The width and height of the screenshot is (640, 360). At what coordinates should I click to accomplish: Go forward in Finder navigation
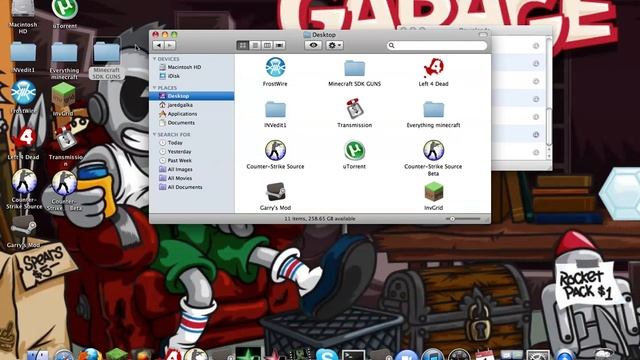(x=170, y=45)
